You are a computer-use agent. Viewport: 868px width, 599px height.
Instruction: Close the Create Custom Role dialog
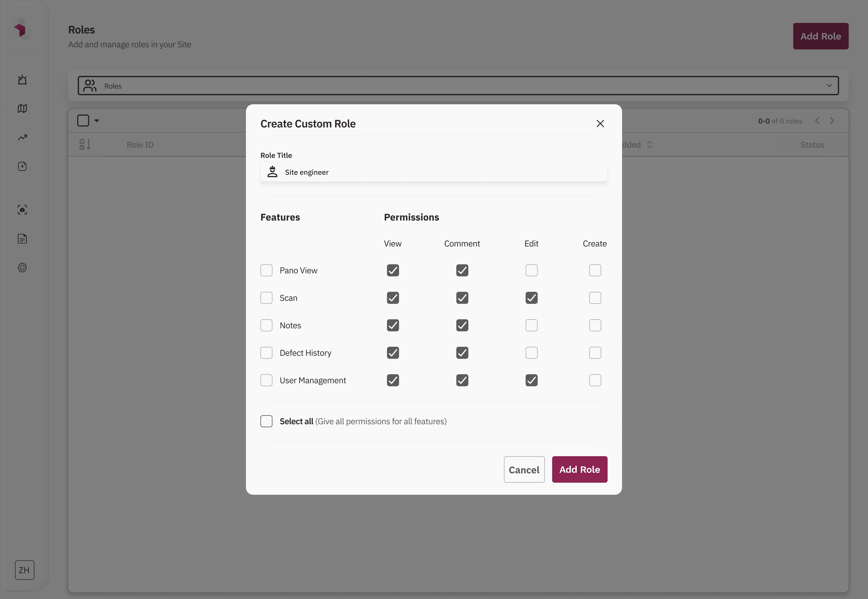(600, 124)
